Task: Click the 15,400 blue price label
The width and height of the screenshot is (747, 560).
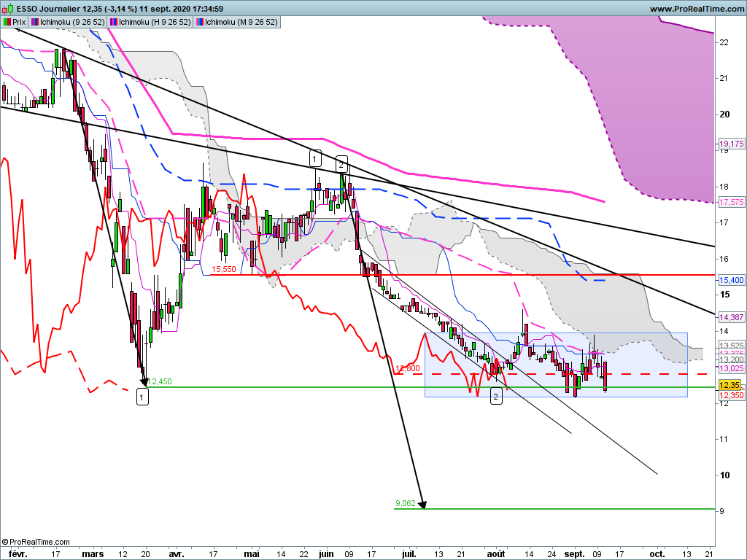Action: [731, 280]
